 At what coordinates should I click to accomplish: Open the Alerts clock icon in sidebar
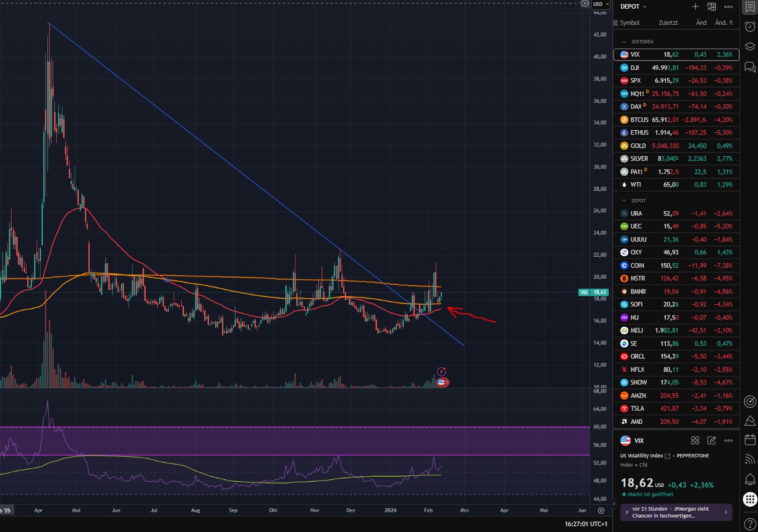coord(750,27)
